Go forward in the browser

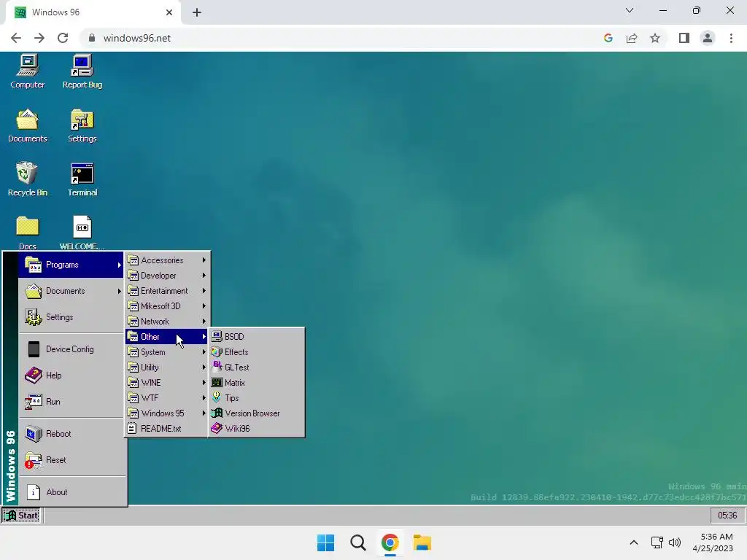pyautogui.click(x=39, y=38)
